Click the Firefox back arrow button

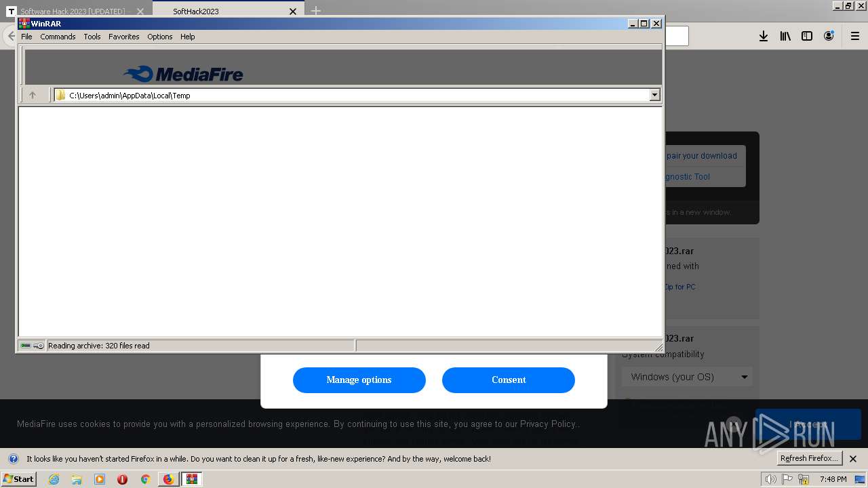pos(9,36)
